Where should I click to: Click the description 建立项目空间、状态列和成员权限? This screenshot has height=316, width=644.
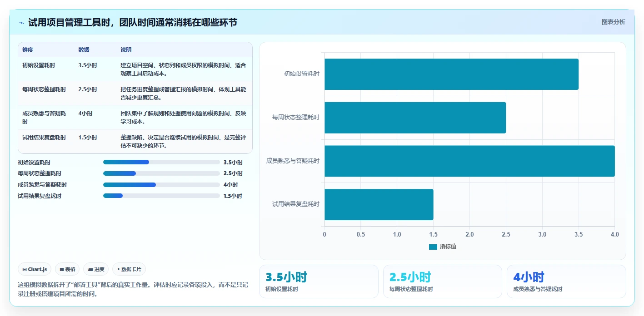pos(184,69)
